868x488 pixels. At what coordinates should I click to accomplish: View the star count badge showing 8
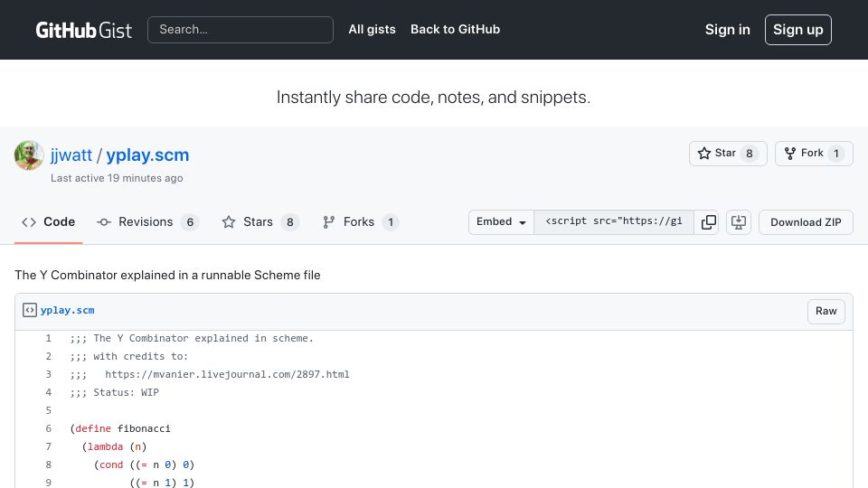pos(750,154)
